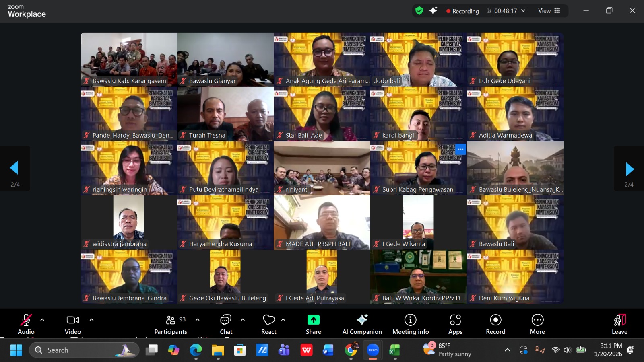Image resolution: width=644 pixels, height=362 pixels.
Task: Open AI Companion
Action: [362, 324]
